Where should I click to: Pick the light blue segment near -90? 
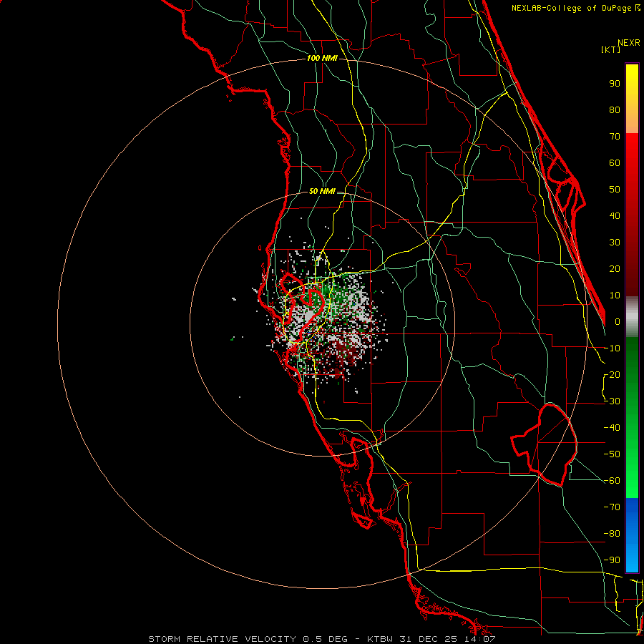tap(632, 559)
